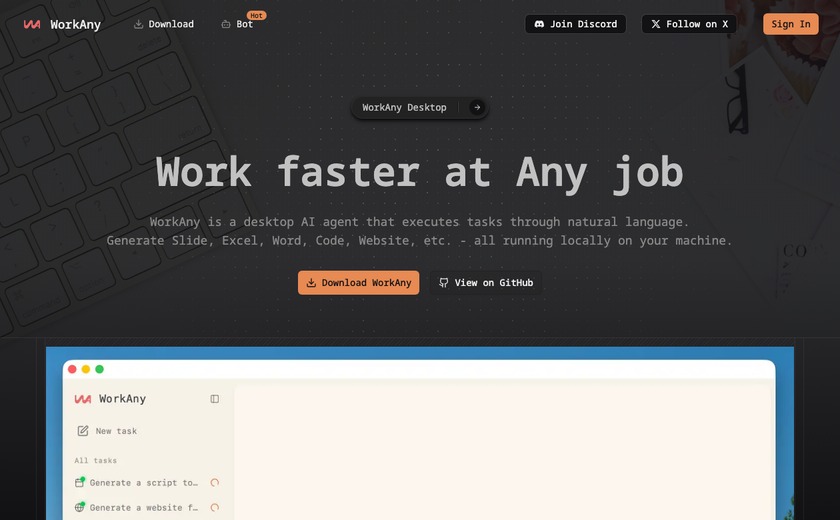Image resolution: width=840 pixels, height=520 pixels.
Task: Click the GitHub logo icon
Action: click(444, 283)
